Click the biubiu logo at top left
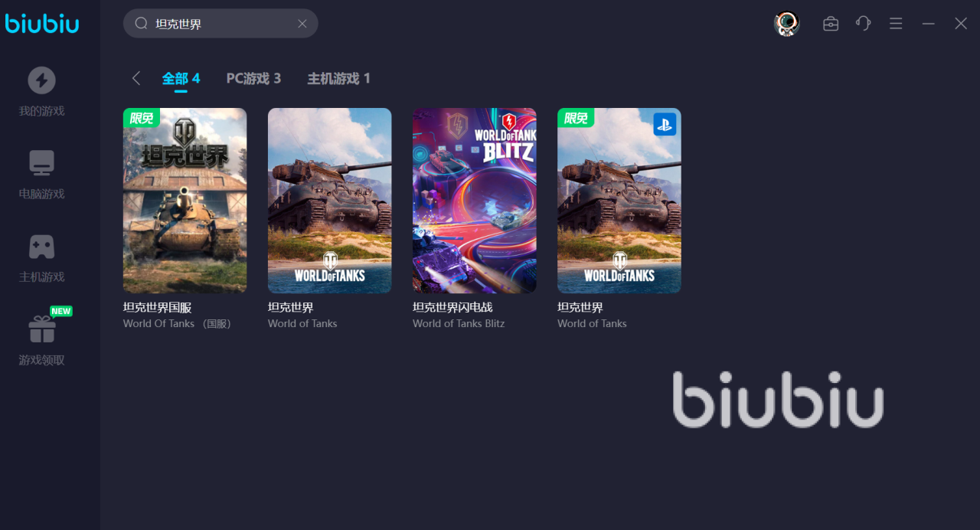Screen dimensions: 980x530 [x=42, y=23]
